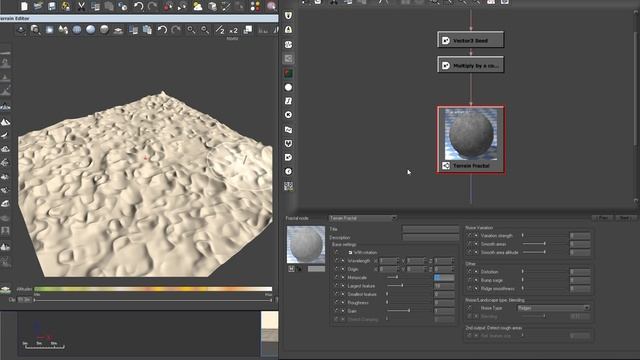
Task: Click the scissors Cut icon
Action: click(x=81, y=6)
